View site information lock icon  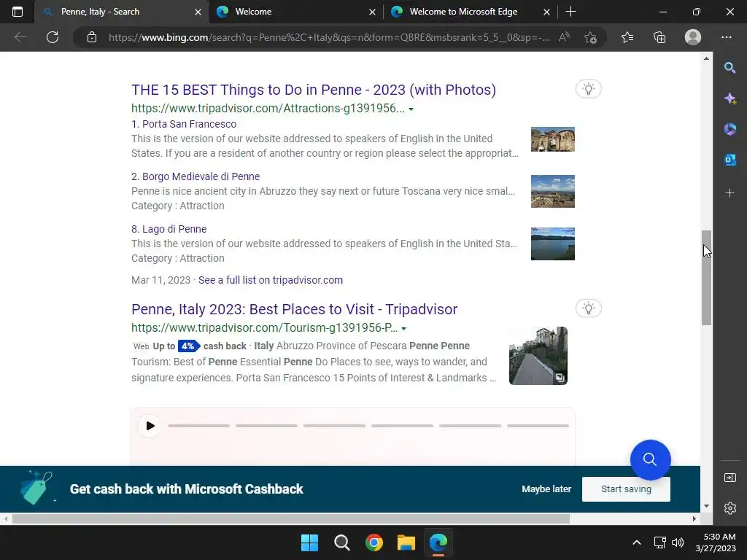[92, 37]
